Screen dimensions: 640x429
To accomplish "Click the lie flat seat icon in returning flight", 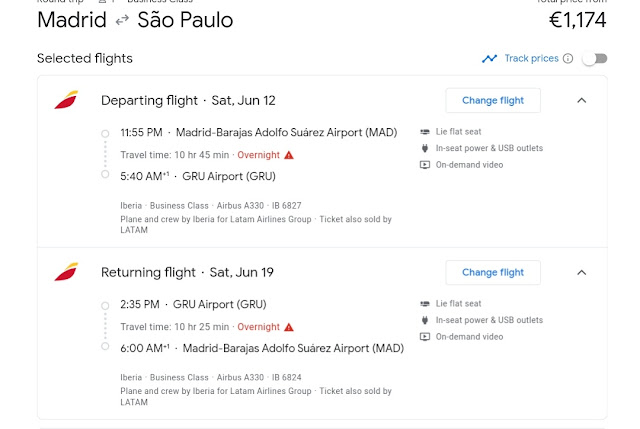I will [425, 304].
